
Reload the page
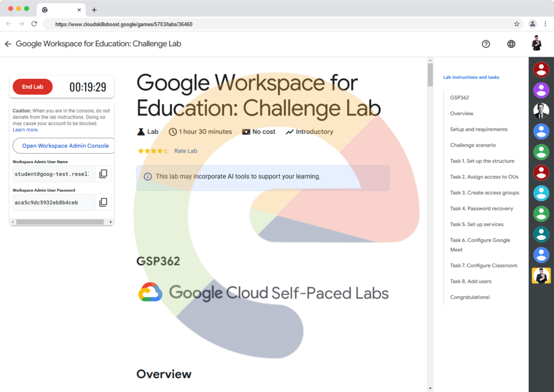(34, 24)
